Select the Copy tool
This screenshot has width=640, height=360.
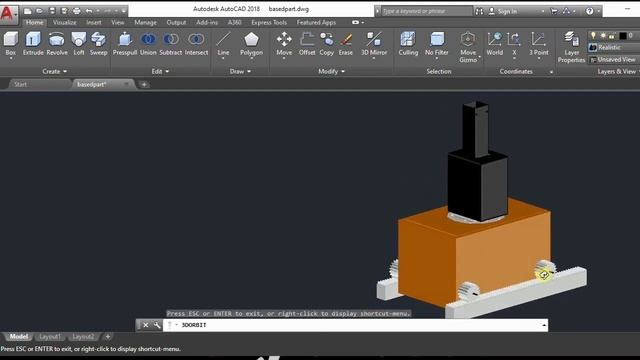pyautogui.click(x=327, y=44)
